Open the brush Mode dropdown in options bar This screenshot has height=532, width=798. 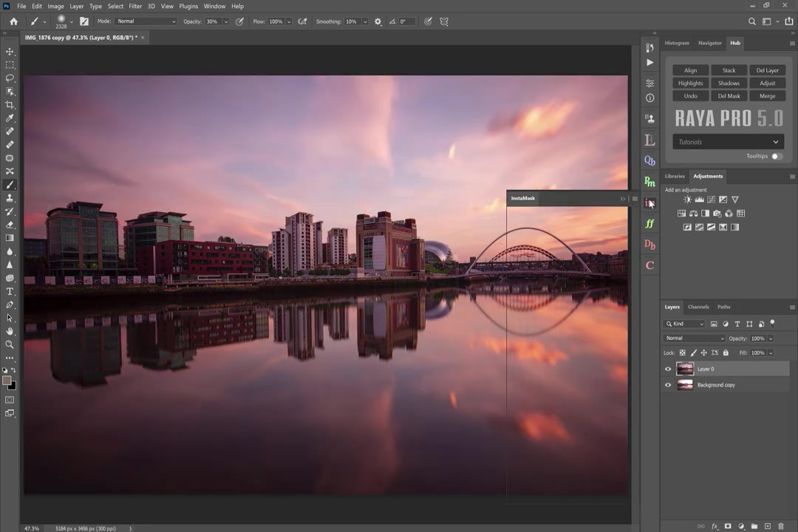click(x=146, y=21)
